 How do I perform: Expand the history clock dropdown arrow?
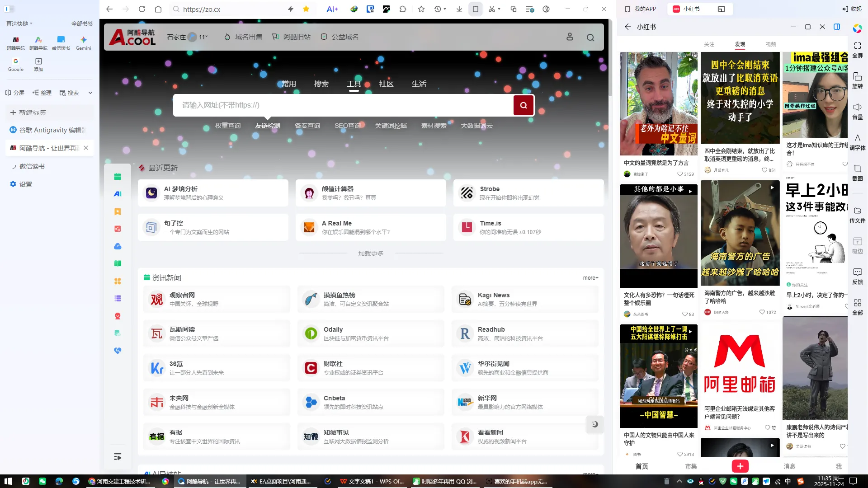pyautogui.click(x=445, y=9)
